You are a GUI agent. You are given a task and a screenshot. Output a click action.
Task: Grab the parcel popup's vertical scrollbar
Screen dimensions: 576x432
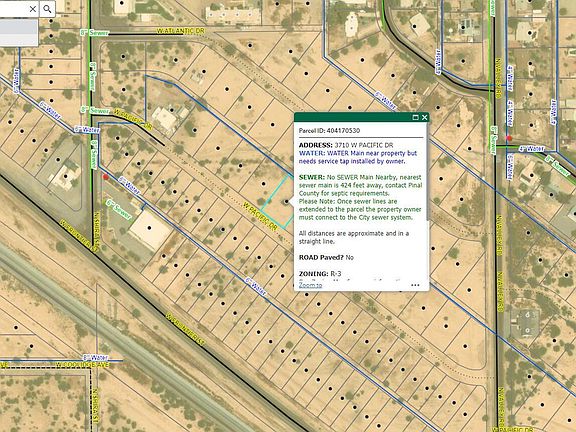click(x=427, y=173)
